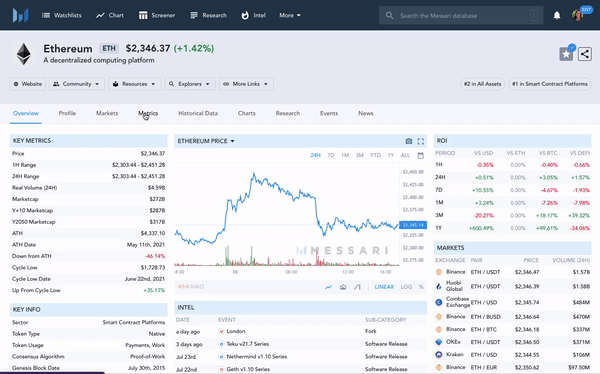
Task: Select line chart style icon
Action: tap(329, 287)
